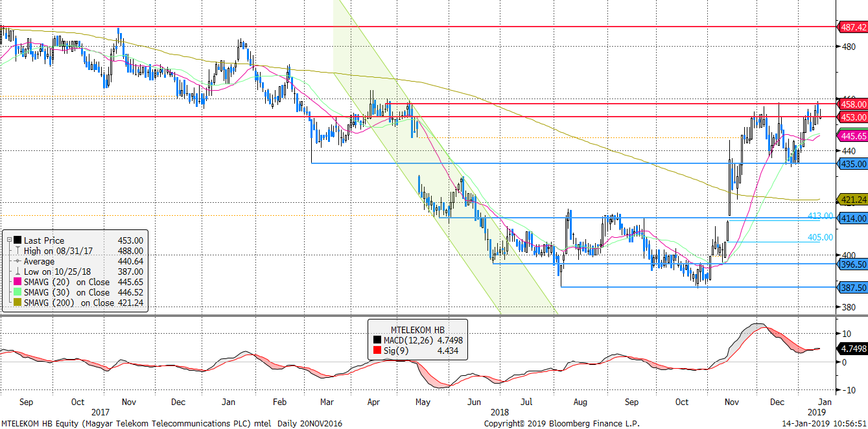This screenshot has width=868, height=429.
Task: Collapse the Last Price legend tree
Action: coord(9,240)
